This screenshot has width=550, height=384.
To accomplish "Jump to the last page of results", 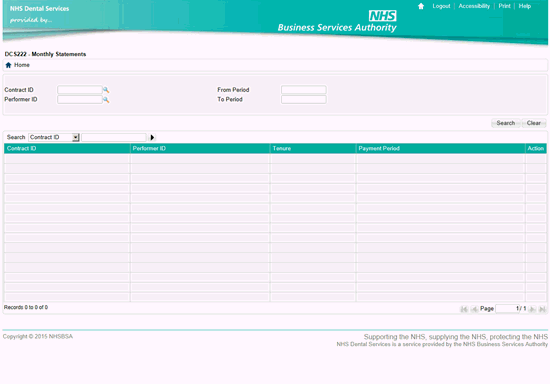I will point(542,309).
